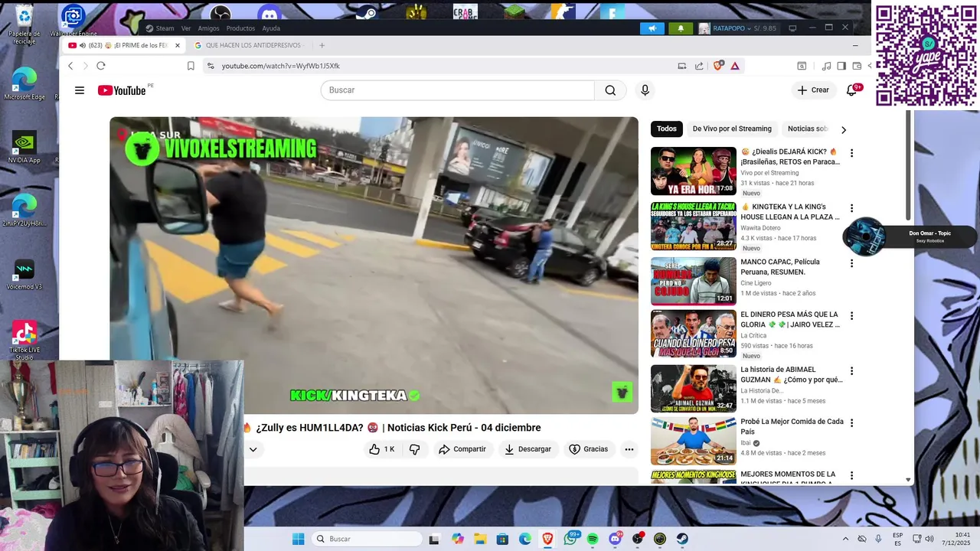This screenshot has width=980, height=551.
Task: Click the YouTube search magnifier button
Action: coord(610,90)
